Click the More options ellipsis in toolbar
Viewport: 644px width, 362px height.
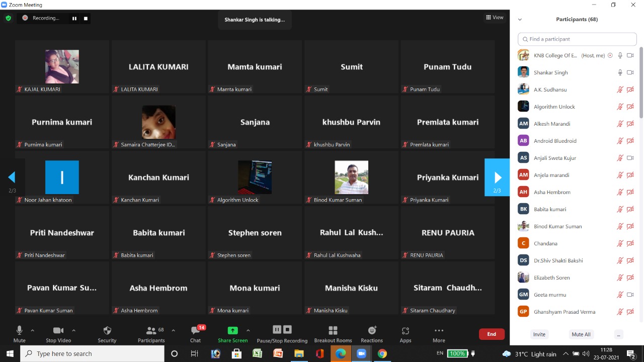[x=439, y=334]
